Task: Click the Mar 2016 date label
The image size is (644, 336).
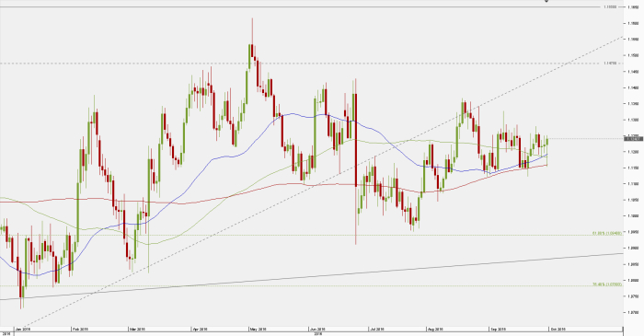Action: [x=138, y=329]
